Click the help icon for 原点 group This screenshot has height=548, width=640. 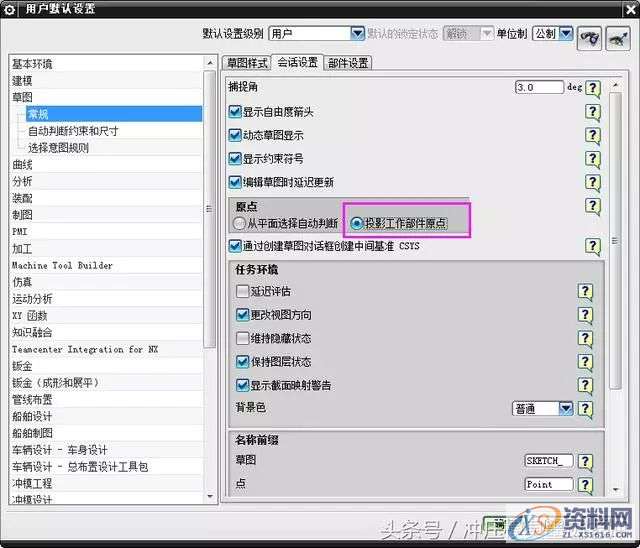coord(592,206)
